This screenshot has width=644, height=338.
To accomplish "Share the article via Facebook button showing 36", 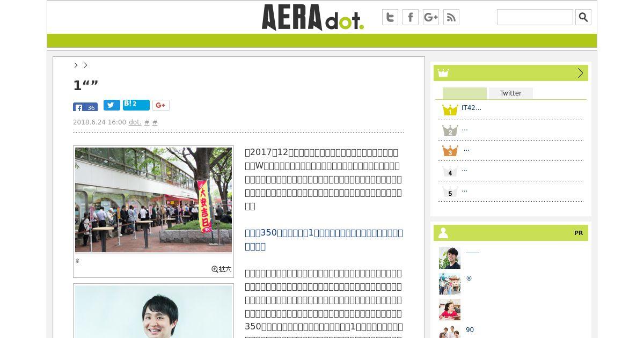I will [x=85, y=107].
